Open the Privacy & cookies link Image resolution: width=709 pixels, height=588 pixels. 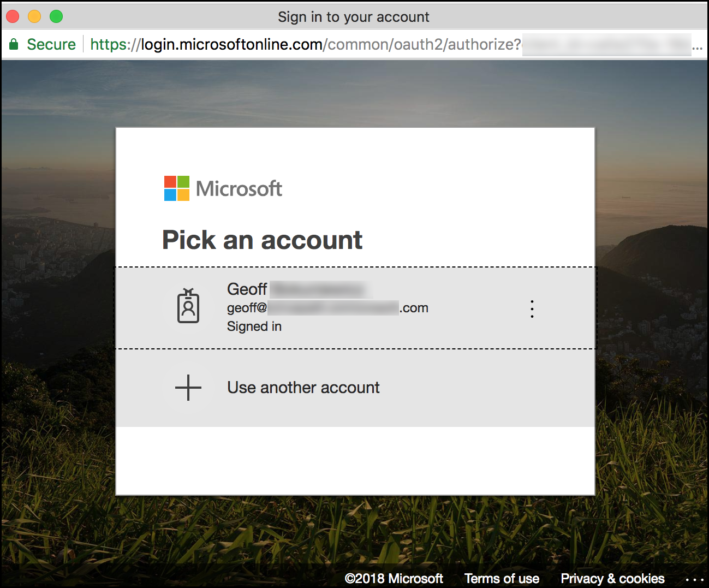pos(612,579)
